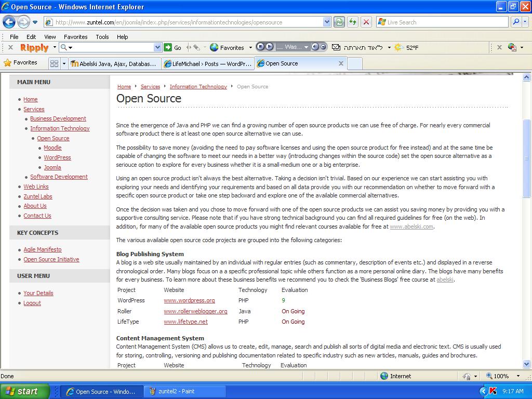The image size is (532, 399).
Task: Click the vertical scrollbar down arrow
Action: point(526,364)
